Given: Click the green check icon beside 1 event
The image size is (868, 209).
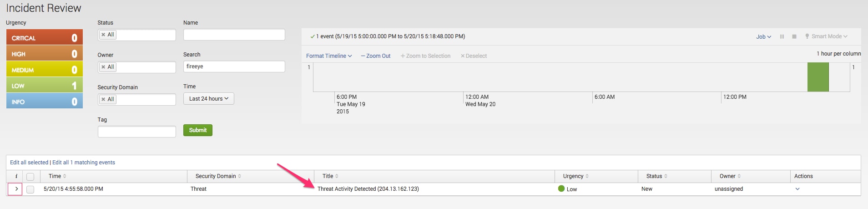Looking at the screenshot, I should point(313,36).
